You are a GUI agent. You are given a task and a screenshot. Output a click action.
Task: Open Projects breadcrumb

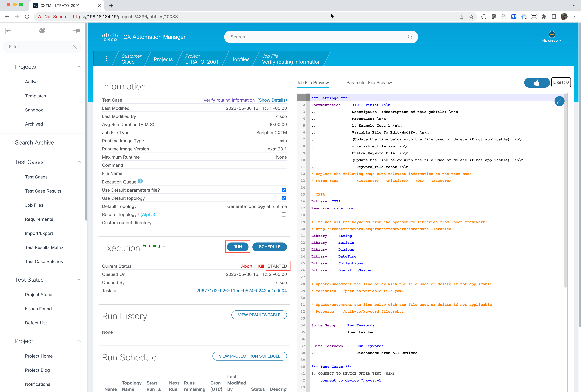163,59
